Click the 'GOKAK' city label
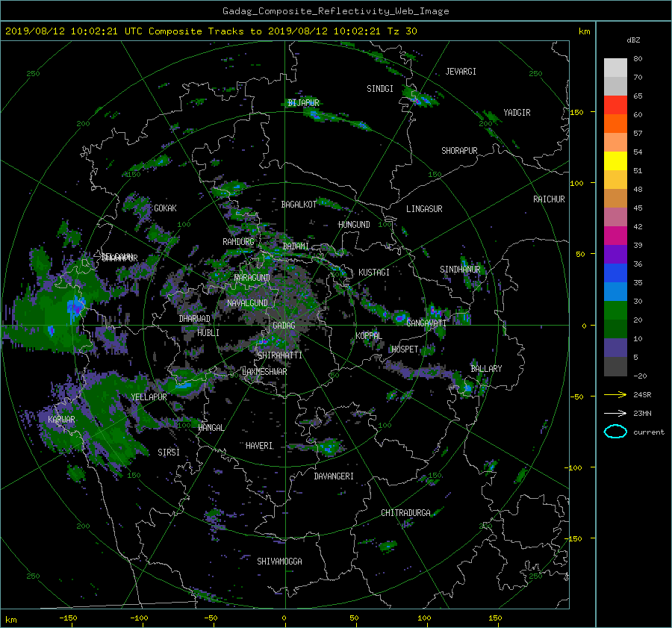Image resolution: width=672 pixels, height=628 pixels. [x=166, y=208]
